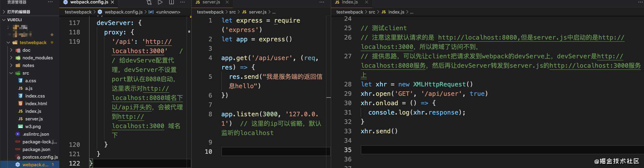Viewport: 644px width, 168px height.
Task: Select the webpack.config.js file in explorer
Action: coord(29,165)
